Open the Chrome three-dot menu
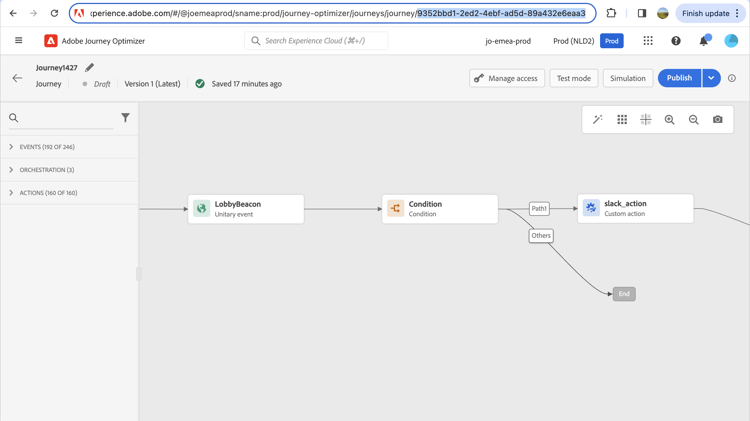750x421 pixels. [737, 13]
